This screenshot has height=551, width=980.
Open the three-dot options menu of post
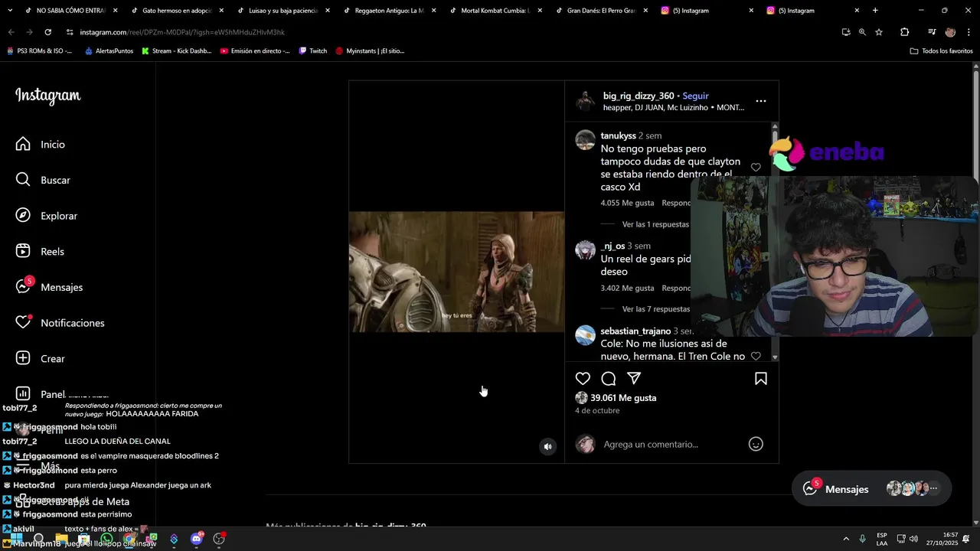[760, 101]
